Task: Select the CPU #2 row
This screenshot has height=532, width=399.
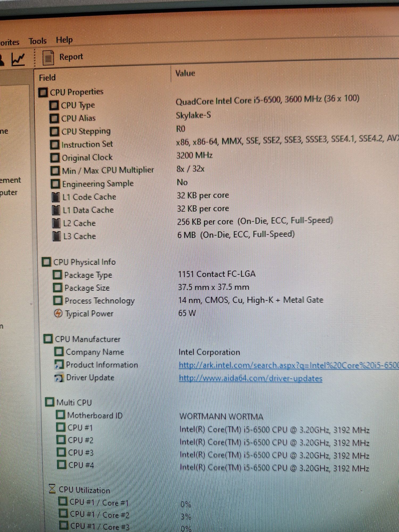Action: coord(213,441)
